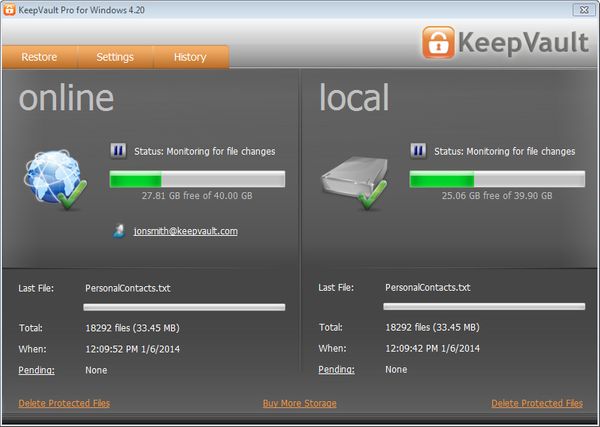Open the Restore tab
Viewport: 600px width, 427px height.
tap(39, 57)
